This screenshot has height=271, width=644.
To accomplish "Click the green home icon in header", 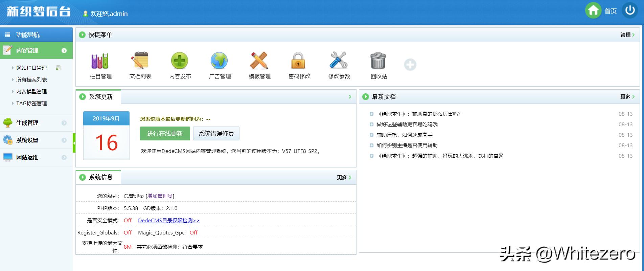I will coord(593,11).
